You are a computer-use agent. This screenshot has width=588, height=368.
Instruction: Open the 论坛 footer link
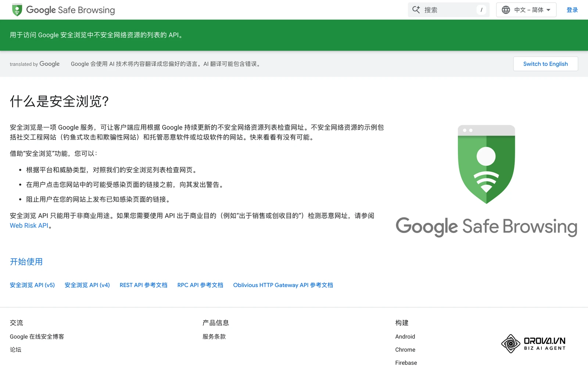pyautogui.click(x=15, y=350)
